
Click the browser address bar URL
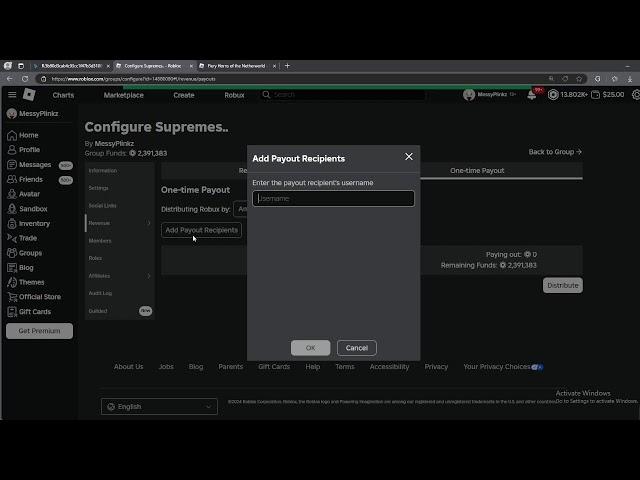[x=133, y=79]
